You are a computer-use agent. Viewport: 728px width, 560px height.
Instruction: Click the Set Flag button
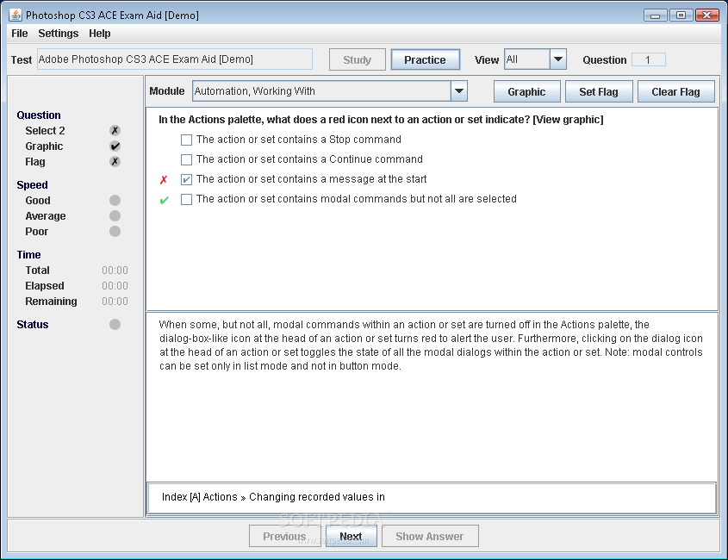pyautogui.click(x=599, y=91)
